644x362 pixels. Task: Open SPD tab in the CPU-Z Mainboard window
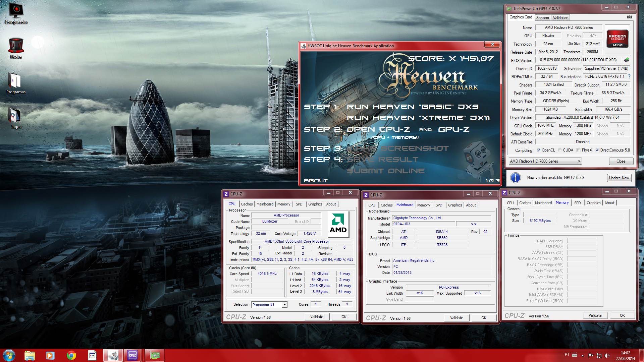pyautogui.click(x=439, y=205)
